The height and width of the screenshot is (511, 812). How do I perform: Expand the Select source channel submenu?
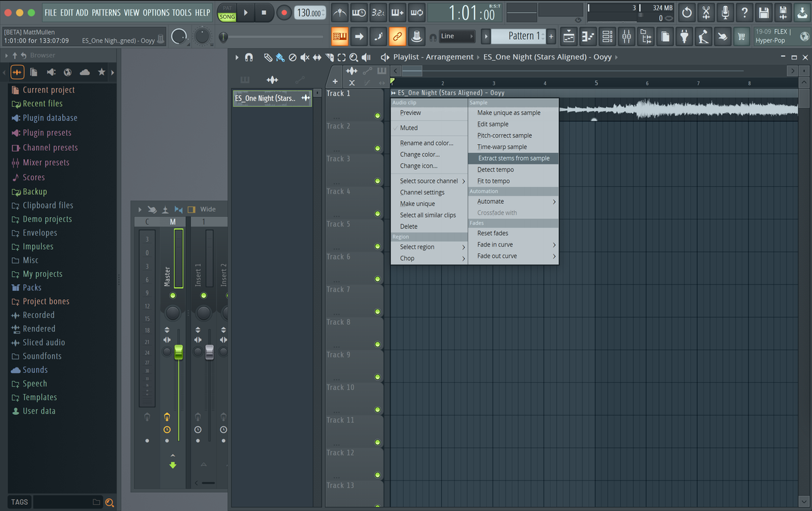pyautogui.click(x=428, y=181)
